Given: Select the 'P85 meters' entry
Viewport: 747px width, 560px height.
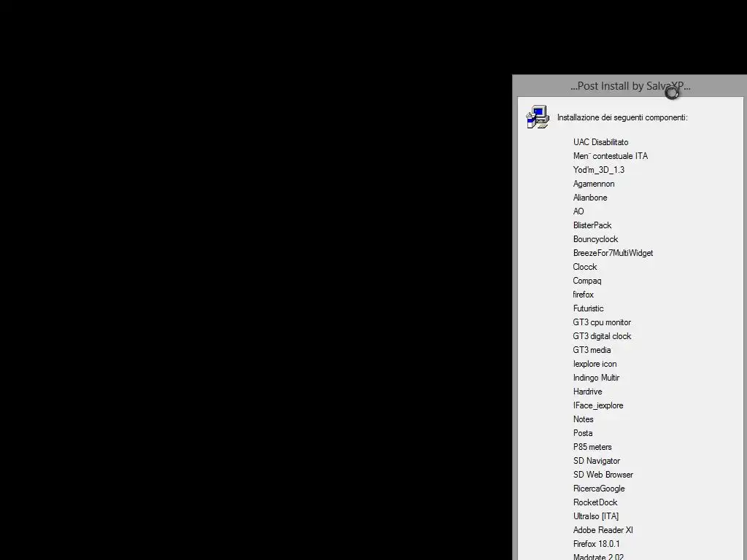Looking at the screenshot, I should tap(592, 447).
